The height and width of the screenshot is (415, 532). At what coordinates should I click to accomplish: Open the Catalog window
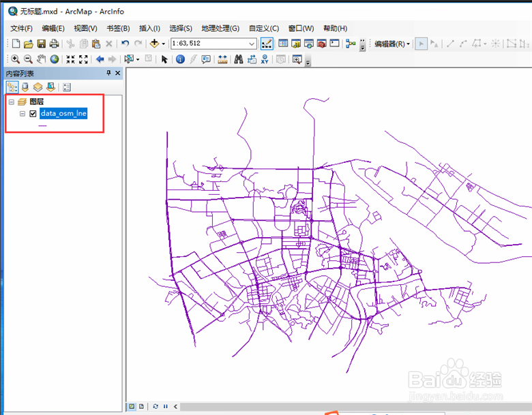pos(296,44)
